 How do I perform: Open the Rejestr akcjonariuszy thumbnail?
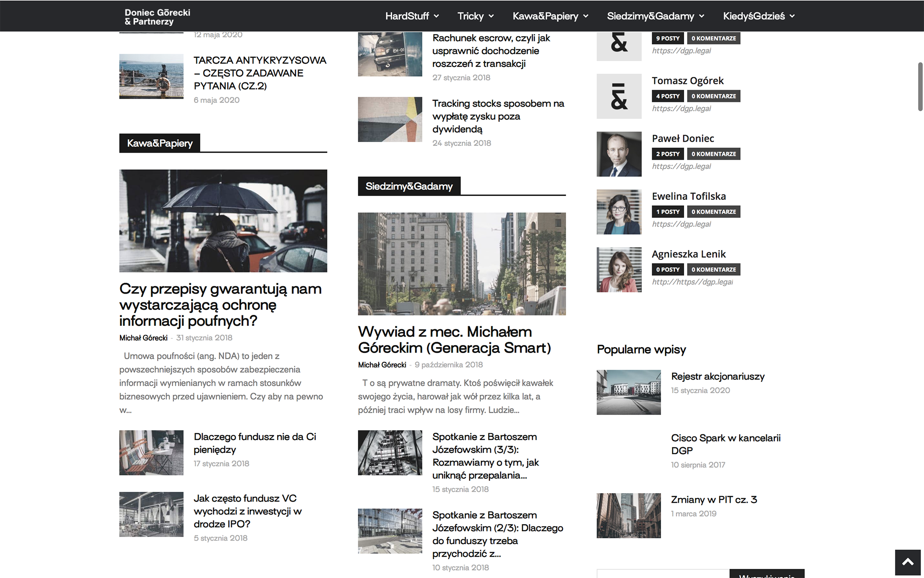(629, 392)
